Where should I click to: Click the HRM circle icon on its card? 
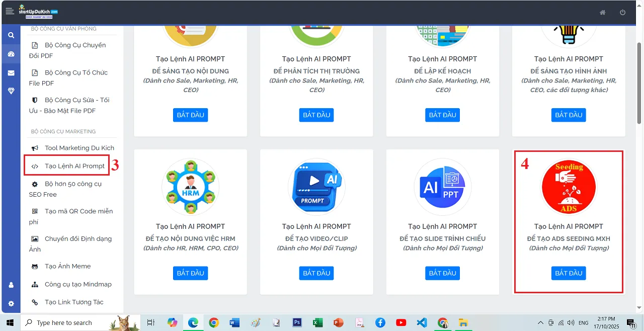click(190, 187)
